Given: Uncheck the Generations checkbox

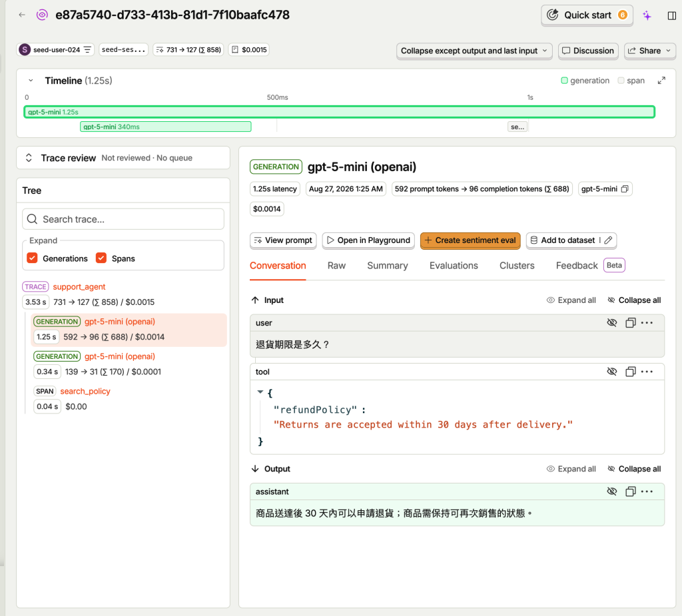Looking at the screenshot, I should click(x=32, y=258).
